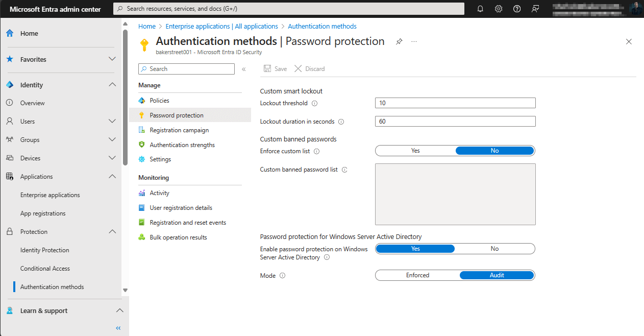Set Enforce custom list to Yes
This screenshot has height=336, width=644.
coord(415,151)
